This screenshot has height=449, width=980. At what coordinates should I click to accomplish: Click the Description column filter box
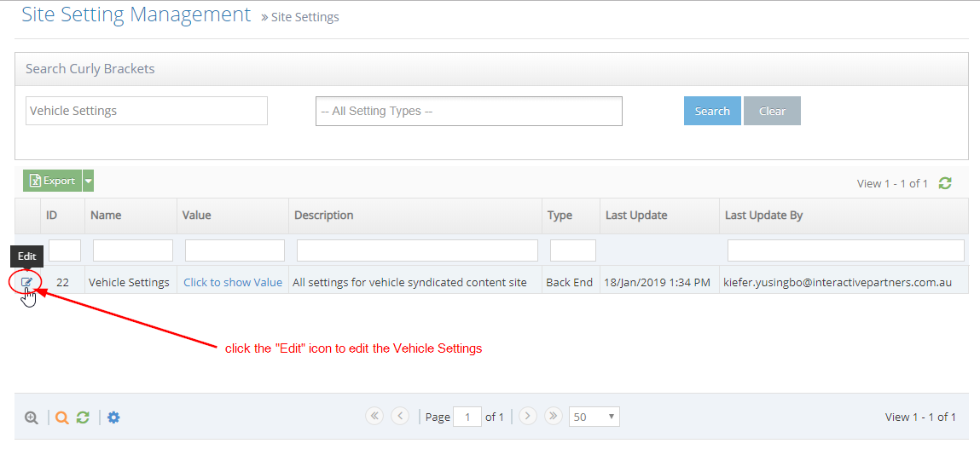pyautogui.click(x=417, y=250)
